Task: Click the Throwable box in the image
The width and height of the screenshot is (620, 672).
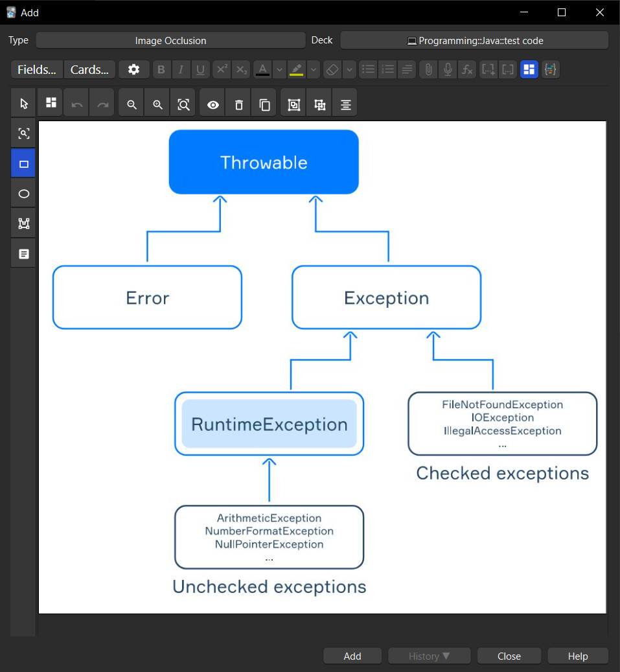Action: [264, 162]
